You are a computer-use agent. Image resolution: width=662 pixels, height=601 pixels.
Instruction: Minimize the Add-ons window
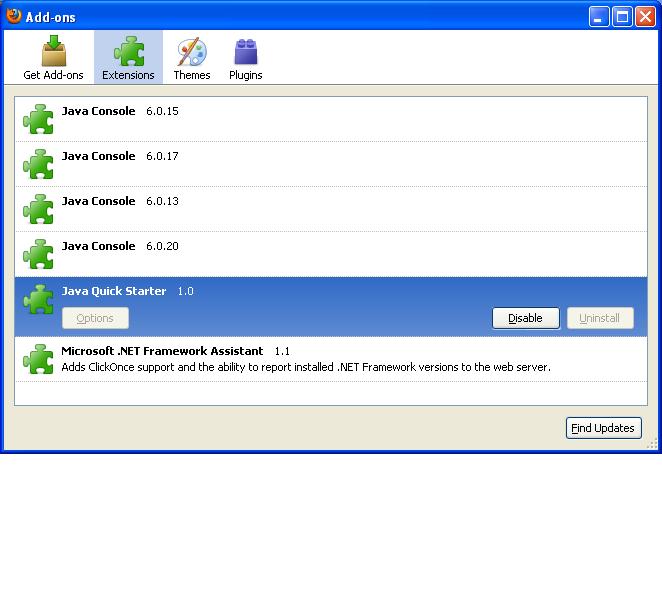click(599, 17)
